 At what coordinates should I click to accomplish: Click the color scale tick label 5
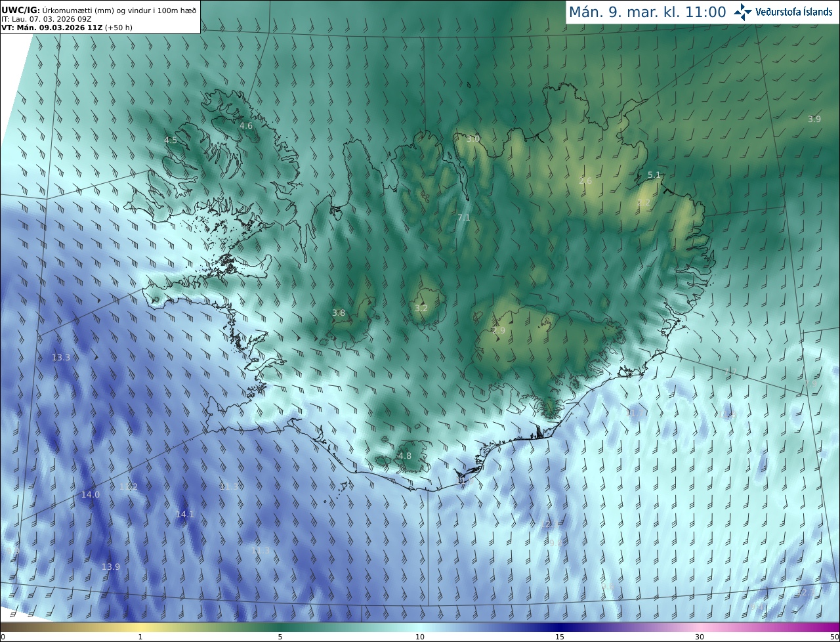[x=280, y=637]
